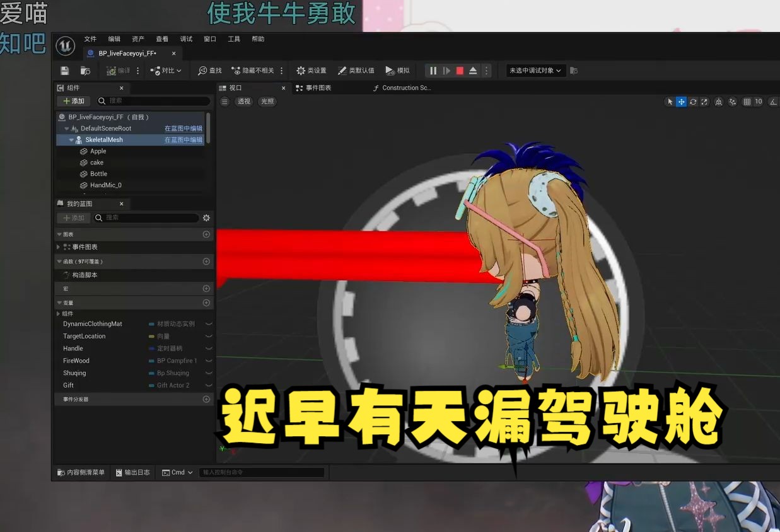Close the BP_liveFaceyoyi_FF tab

point(174,54)
